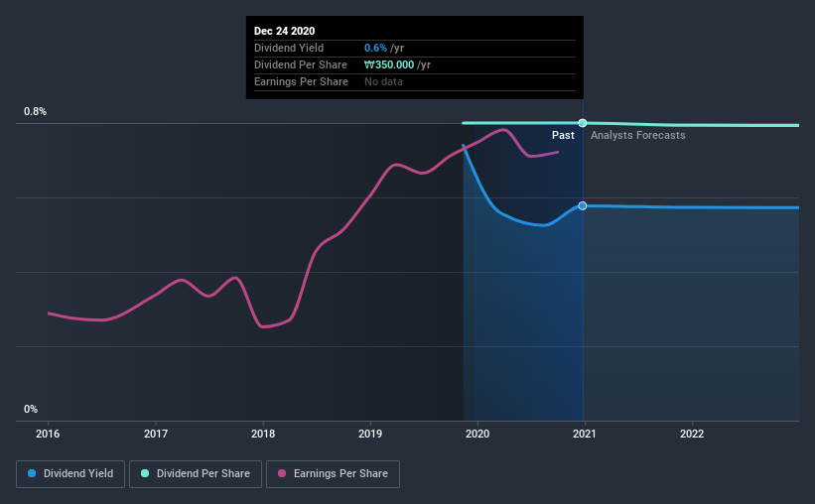Click the 2016 x-axis label
This screenshot has width=815, height=504.
pyautogui.click(x=48, y=434)
